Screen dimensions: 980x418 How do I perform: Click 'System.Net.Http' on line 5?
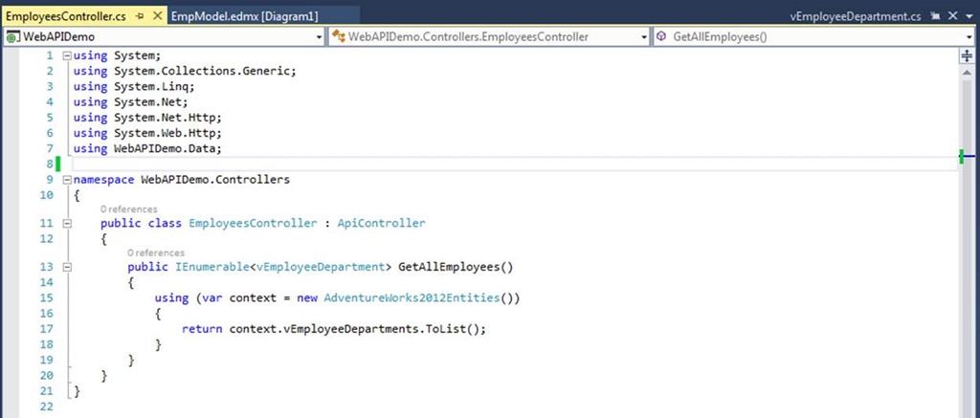click(x=165, y=118)
